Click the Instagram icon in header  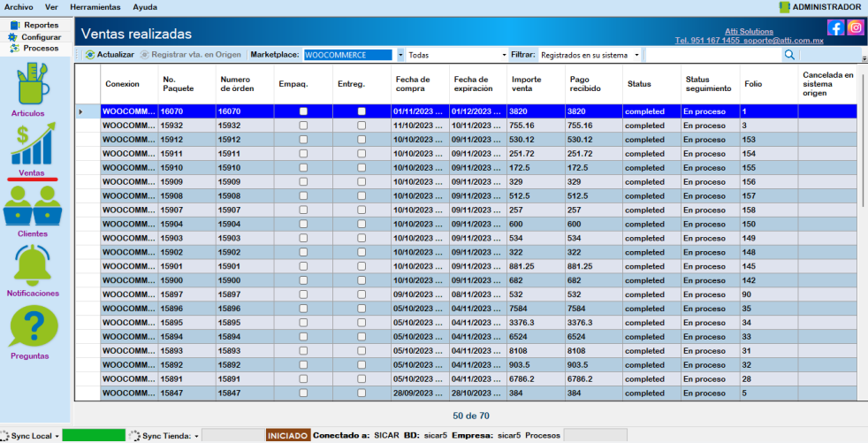point(855,27)
